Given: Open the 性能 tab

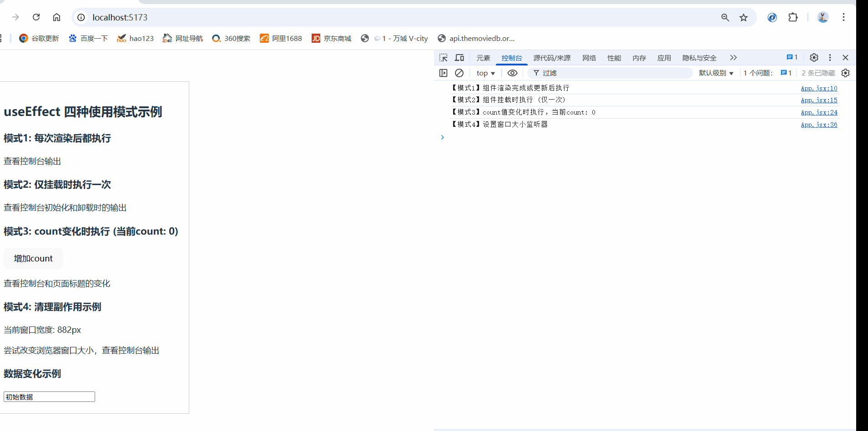Looking at the screenshot, I should [614, 58].
